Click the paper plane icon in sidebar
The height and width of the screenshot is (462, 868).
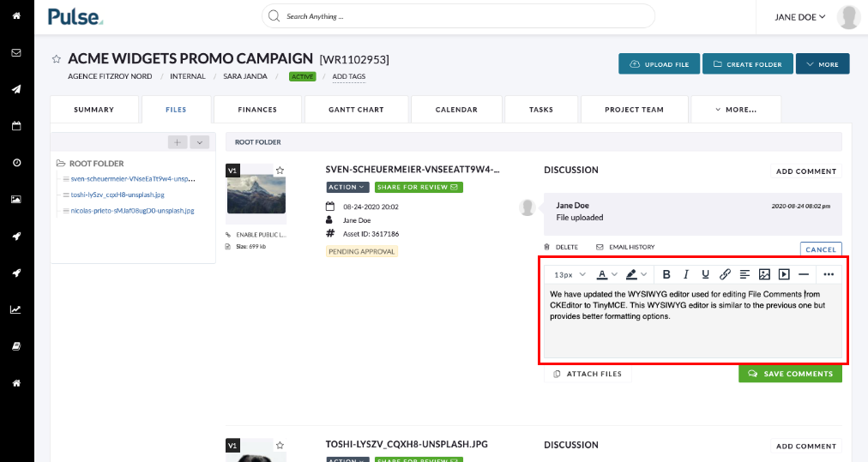pos(16,89)
